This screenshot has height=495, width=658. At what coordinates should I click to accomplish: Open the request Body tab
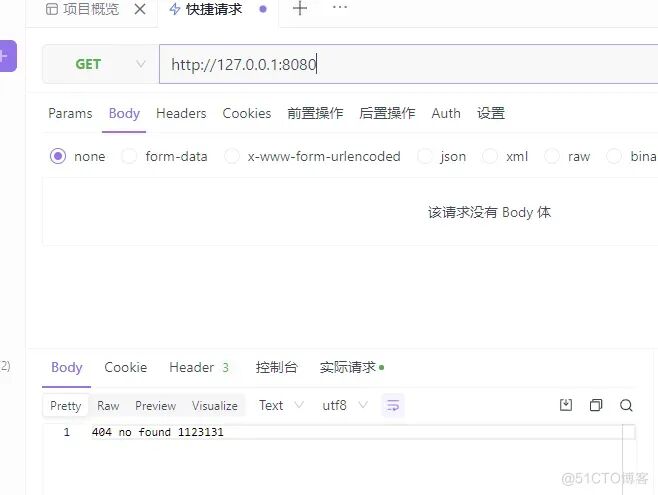(124, 113)
